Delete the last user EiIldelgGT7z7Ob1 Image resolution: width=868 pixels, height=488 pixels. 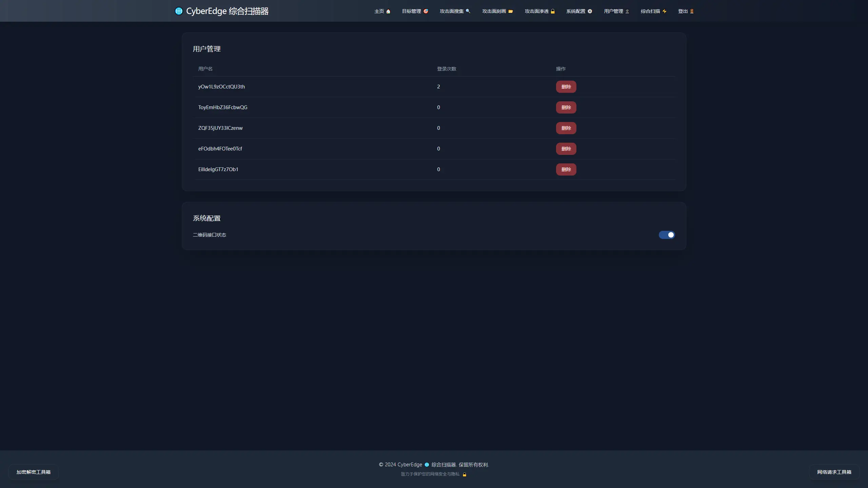[566, 169]
